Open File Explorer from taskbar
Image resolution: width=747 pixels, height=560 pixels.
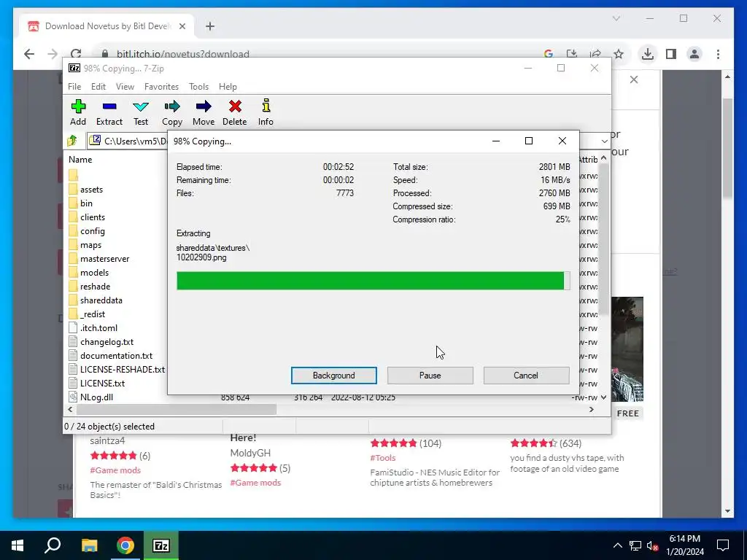click(x=89, y=545)
